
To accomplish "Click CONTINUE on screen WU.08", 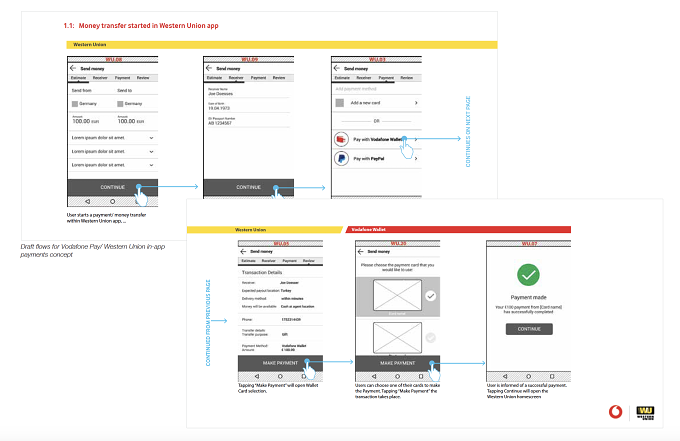I will (x=113, y=187).
